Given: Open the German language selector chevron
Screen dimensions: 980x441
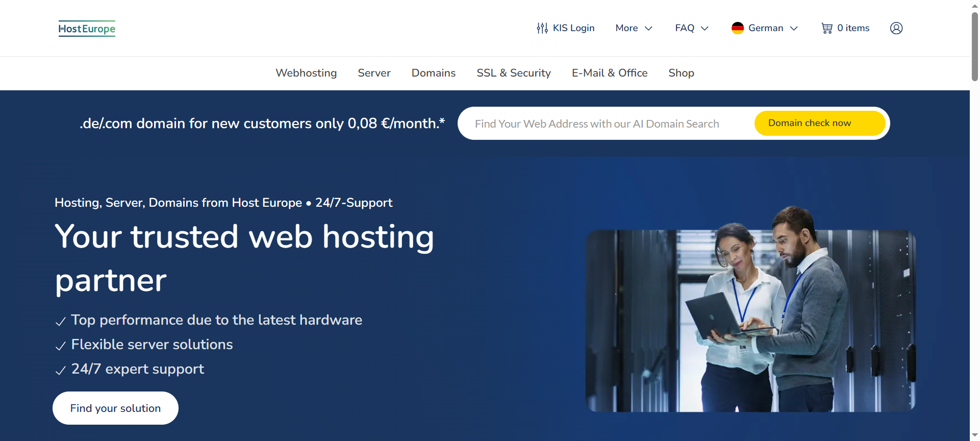Looking at the screenshot, I should 794,29.
